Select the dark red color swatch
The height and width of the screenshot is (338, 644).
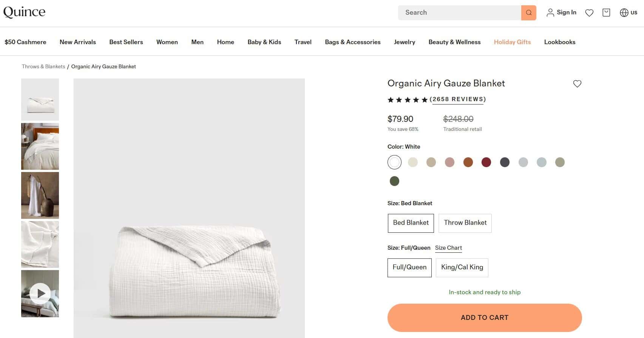point(486,162)
